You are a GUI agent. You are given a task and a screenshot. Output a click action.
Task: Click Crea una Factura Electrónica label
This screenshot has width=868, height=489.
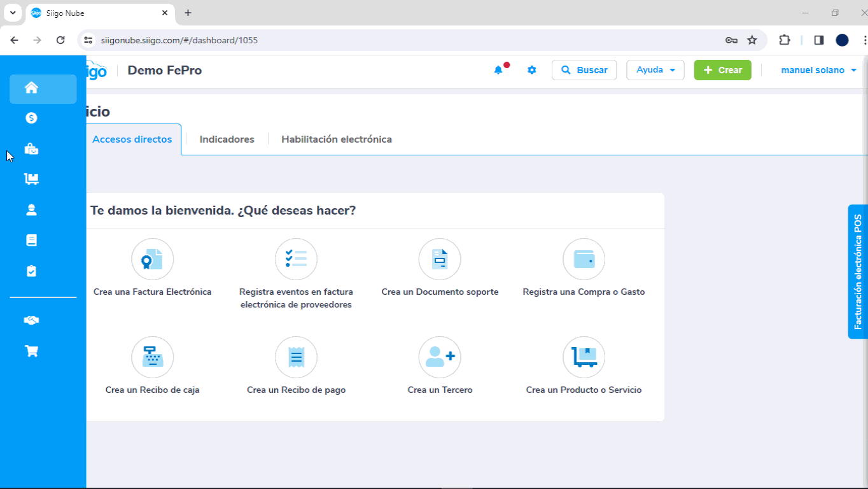coord(152,292)
